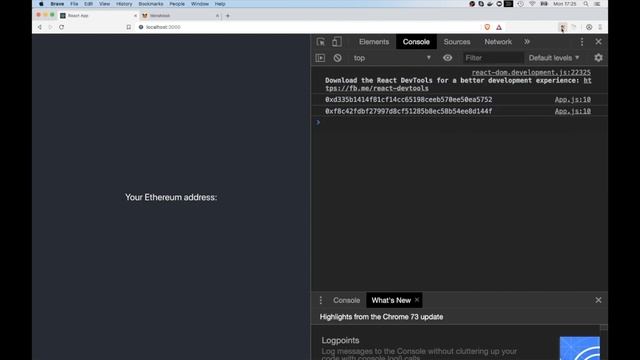The width and height of the screenshot is (640, 360).
Task: Click the Wi-Fi status icon
Action: 532,4
